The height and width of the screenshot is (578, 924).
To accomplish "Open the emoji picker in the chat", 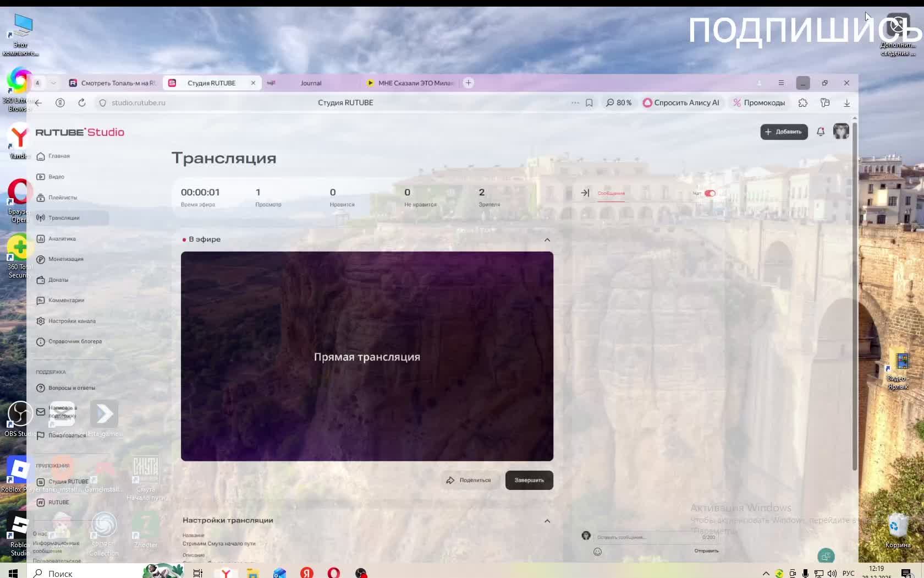I will pos(598,552).
